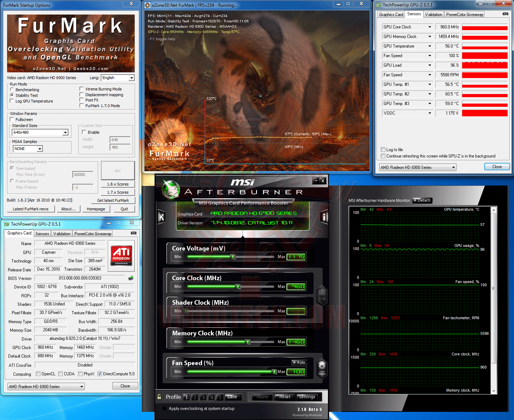Select Afterburner profile slot 3
The height and width of the screenshot is (420, 514).
pyautogui.click(x=203, y=397)
